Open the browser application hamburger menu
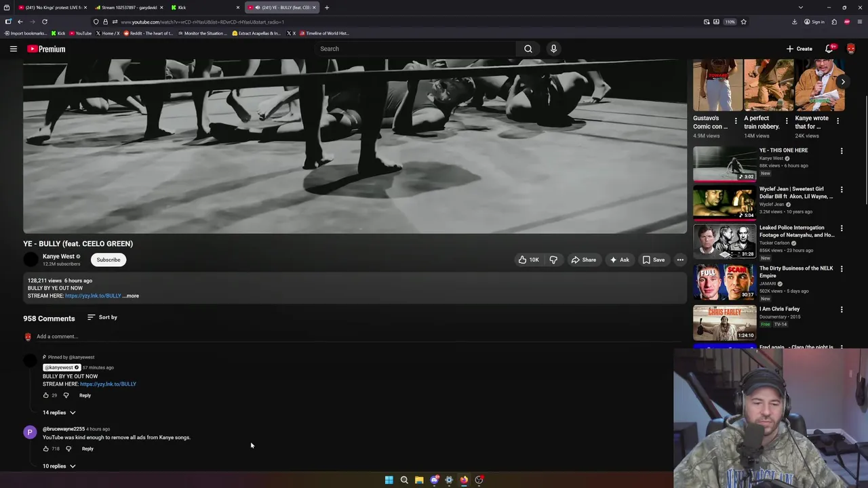868x488 pixels. tap(860, 22)
